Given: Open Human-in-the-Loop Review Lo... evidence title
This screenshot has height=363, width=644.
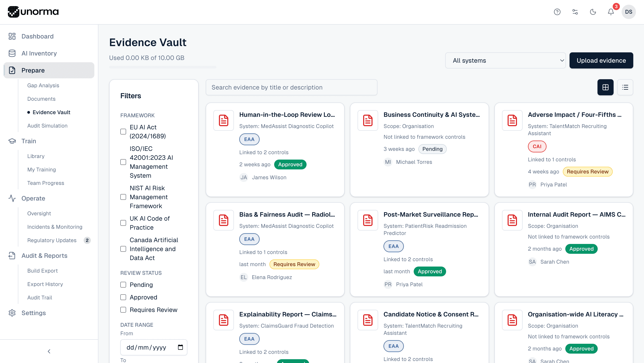Looking at the screenshot, I should pyautogui.click(x=287, y=115).
